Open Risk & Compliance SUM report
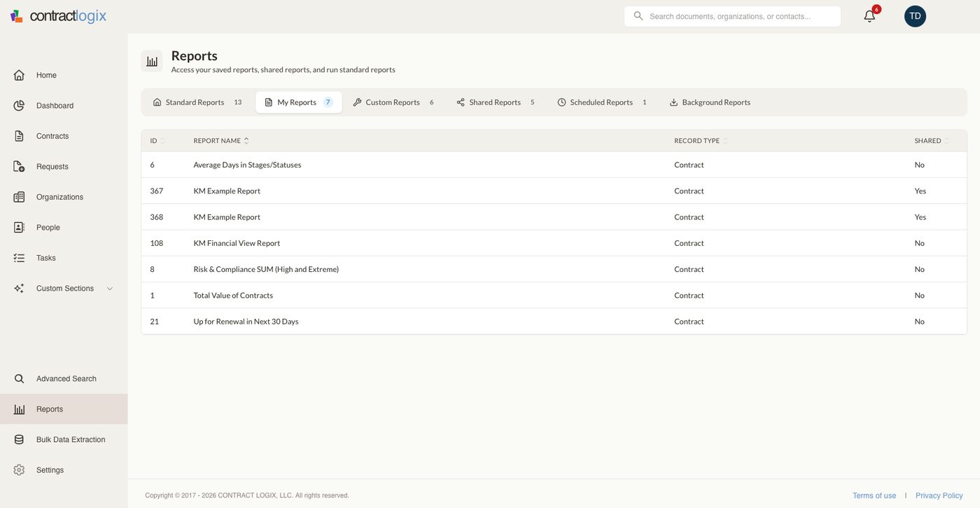Viewport: 980px width, 508px height. (266, 269)
